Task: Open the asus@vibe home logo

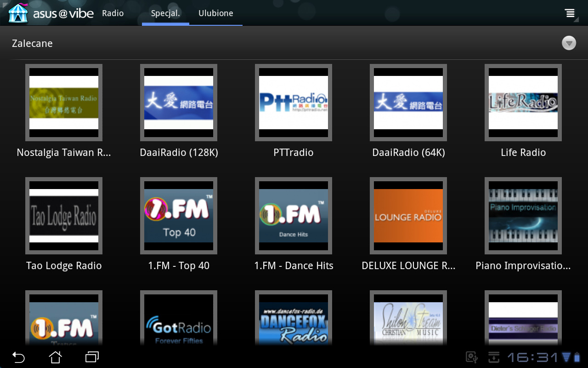Action: tap(51, 13)
